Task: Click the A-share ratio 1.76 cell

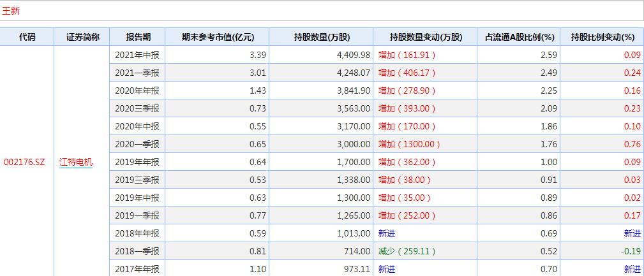Action: tap(519, 144)
